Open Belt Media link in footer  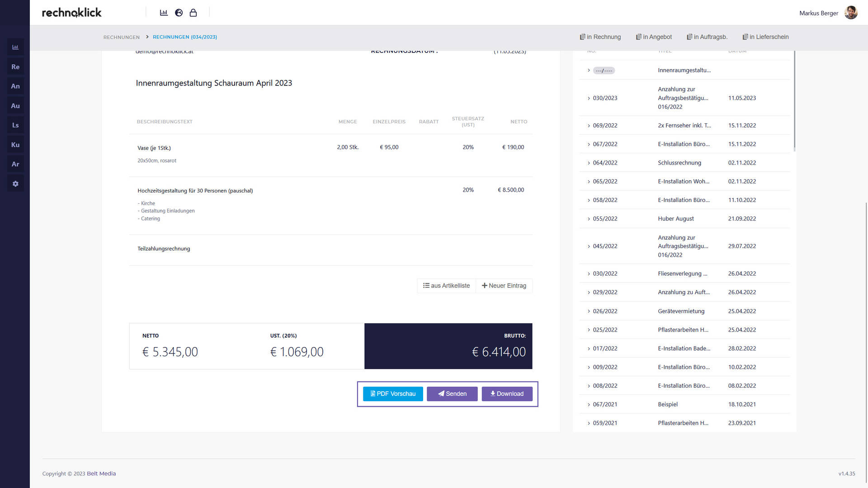click(x=101, y=474)
